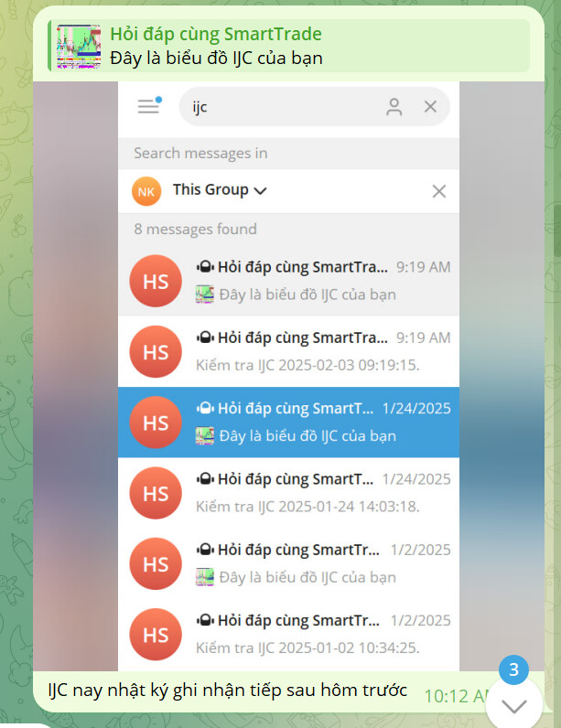Click the 10:12 AM message timestamp
The height and width of the screenshot is (728, 561).
[x=456, y=696]
